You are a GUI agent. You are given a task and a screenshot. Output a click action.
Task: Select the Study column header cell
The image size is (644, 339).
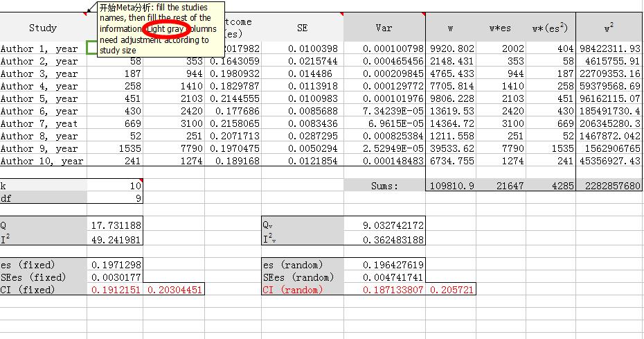(43, 28)
